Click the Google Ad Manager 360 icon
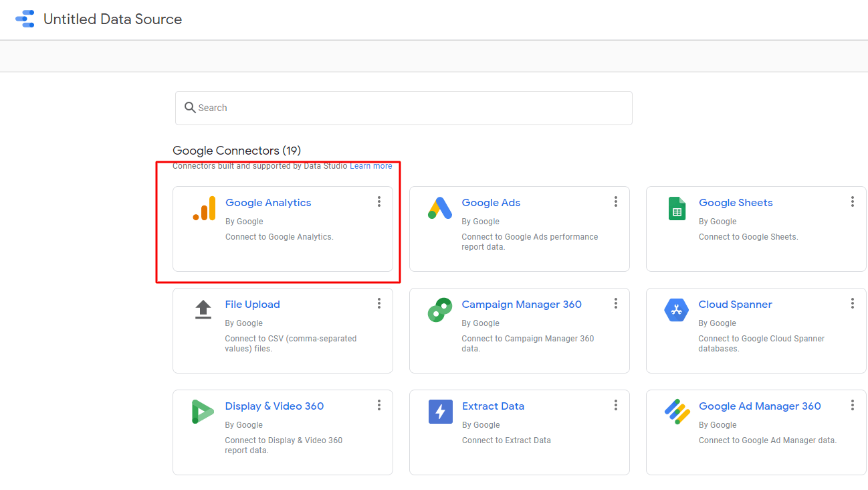 click(677, 412)
